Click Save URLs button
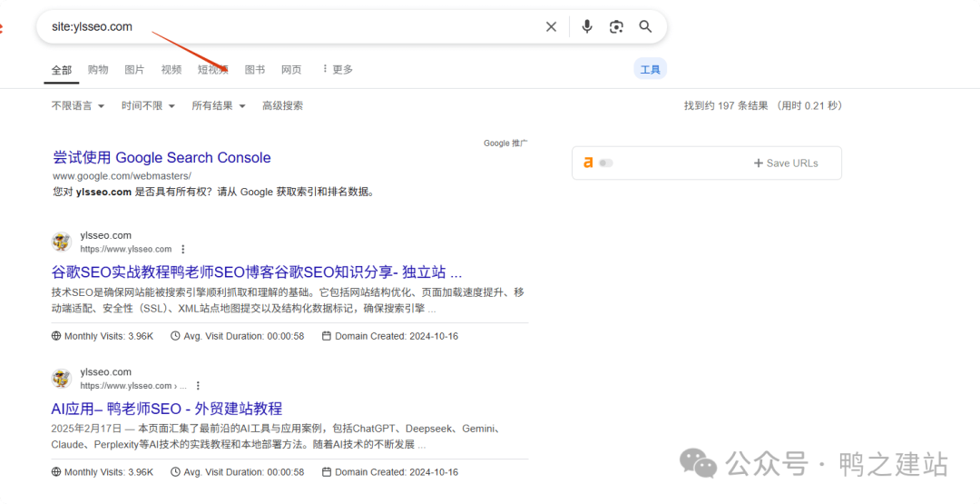980x504 pixels. (x=786, y=163)
